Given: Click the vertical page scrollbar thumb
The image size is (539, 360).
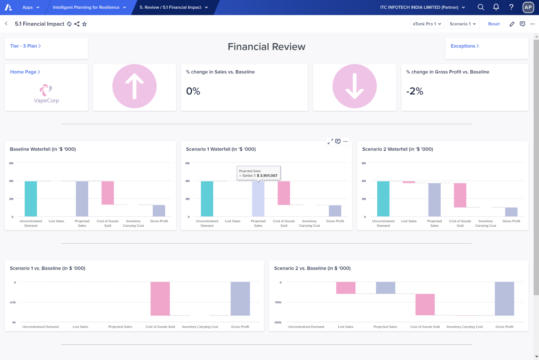Looking at the screenshot, I should point(536,167).
